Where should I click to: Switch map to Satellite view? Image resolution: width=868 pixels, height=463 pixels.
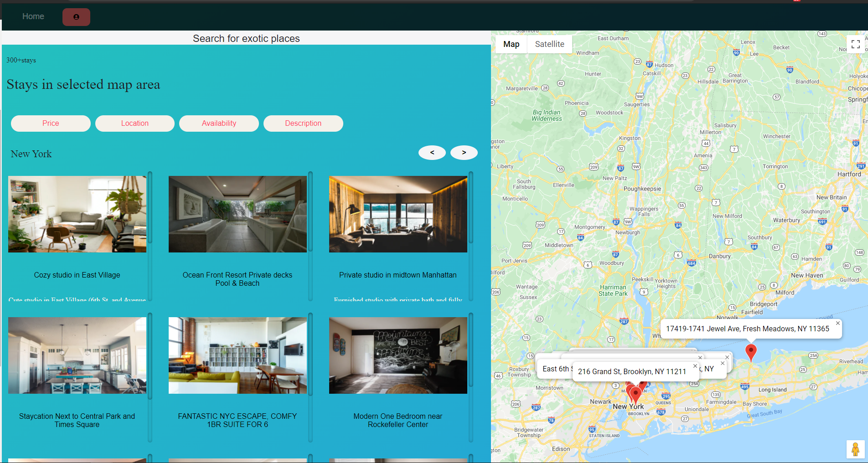tap(549, 44)
